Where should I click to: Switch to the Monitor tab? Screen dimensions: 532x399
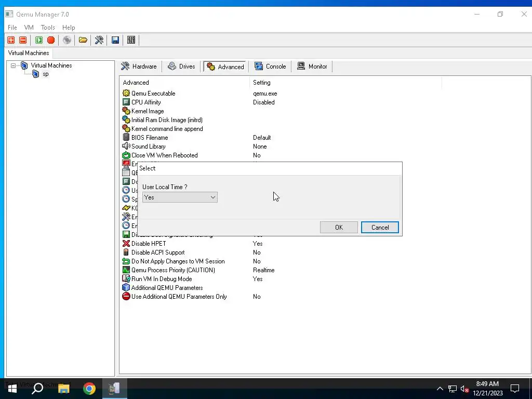click(x=312, y=66)
